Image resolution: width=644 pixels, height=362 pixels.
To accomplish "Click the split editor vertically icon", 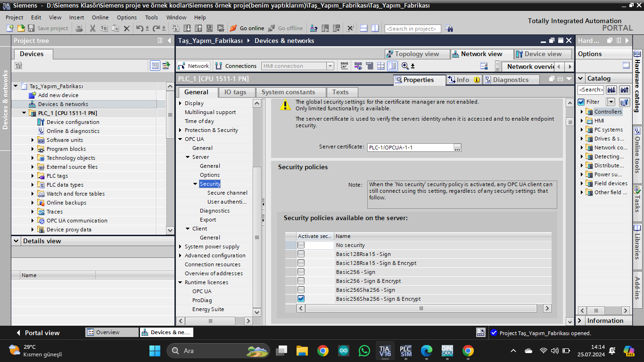I will point(375,28).
